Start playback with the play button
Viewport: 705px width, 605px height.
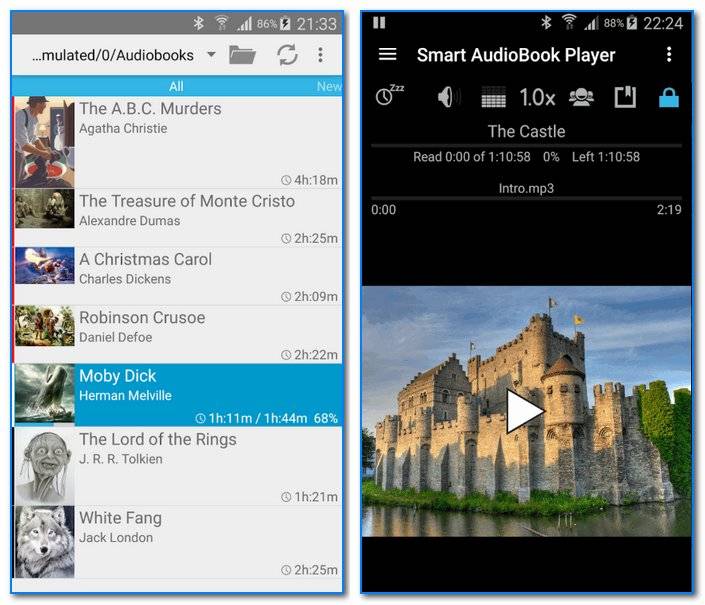[524, 411]
